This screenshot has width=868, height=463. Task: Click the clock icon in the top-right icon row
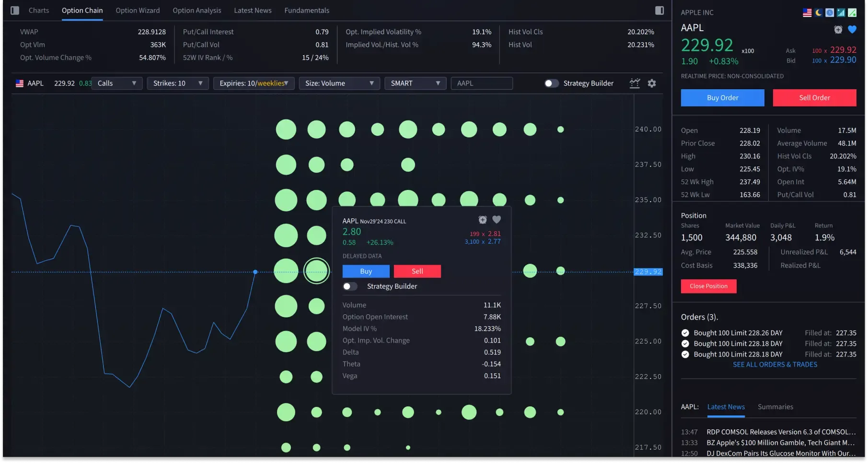(830, 12)
